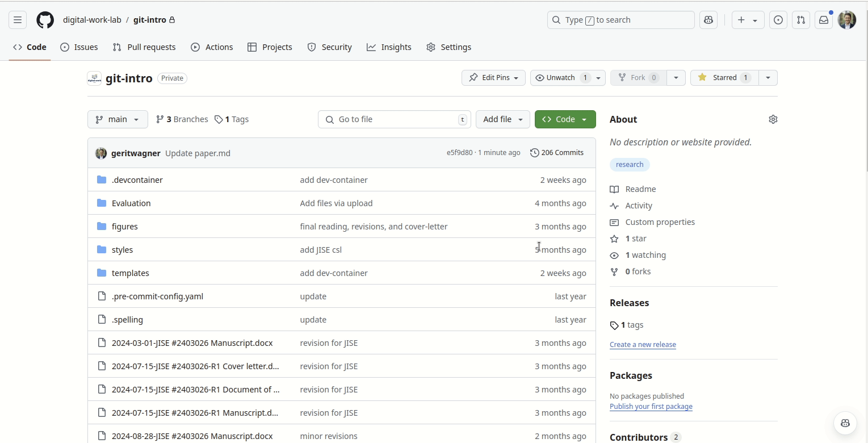Open the Edit Pins dropdown

tap(493, 78)
